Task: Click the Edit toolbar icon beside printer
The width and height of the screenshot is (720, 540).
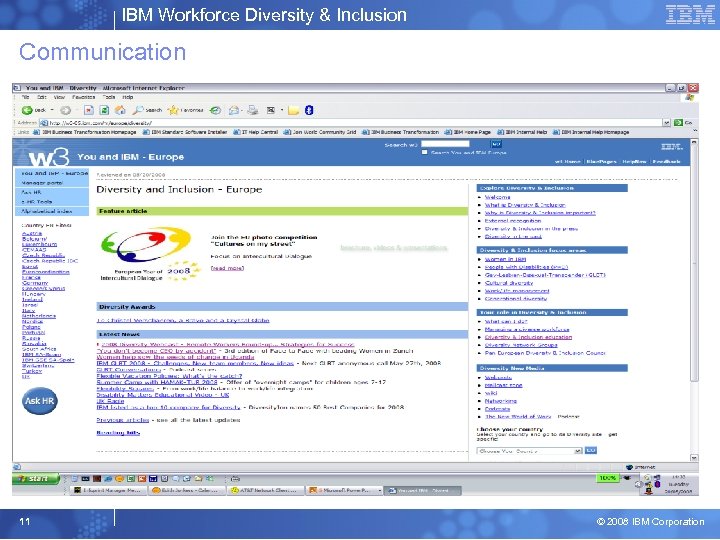Action: [x=271, y=110]
